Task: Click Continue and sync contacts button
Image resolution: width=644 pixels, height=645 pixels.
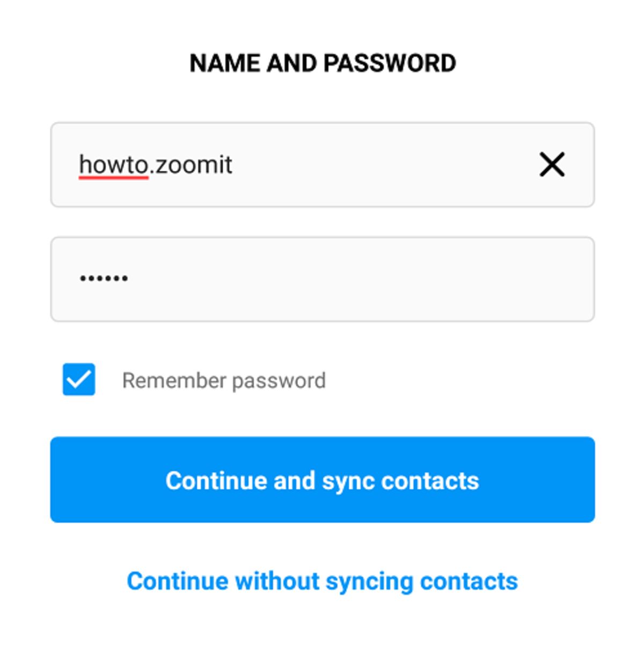Action: pyautogui.click(x=323, y=480)
